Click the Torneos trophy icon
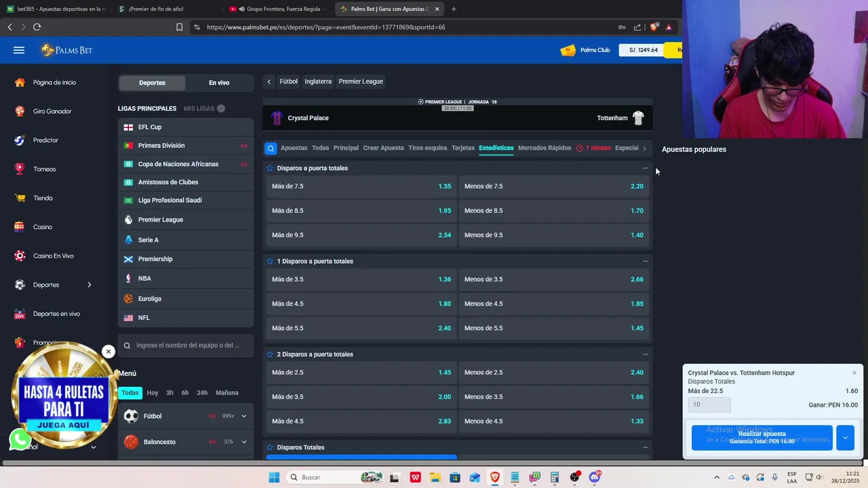The width and height of the screenshot is (868, 488). tap(20, 169)
